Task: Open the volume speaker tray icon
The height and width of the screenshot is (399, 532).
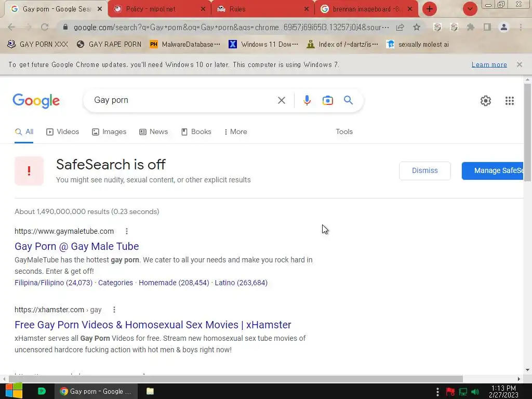Action: click(x=475, y=392)
